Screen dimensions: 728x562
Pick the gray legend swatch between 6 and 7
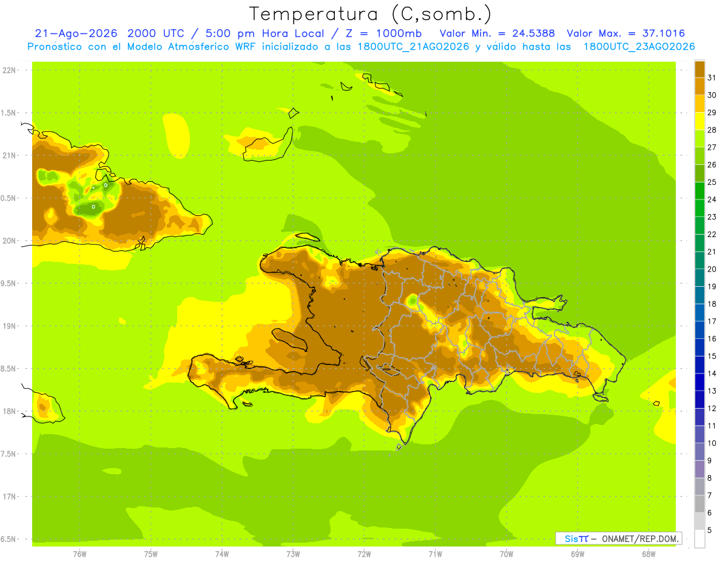point(699,504)
